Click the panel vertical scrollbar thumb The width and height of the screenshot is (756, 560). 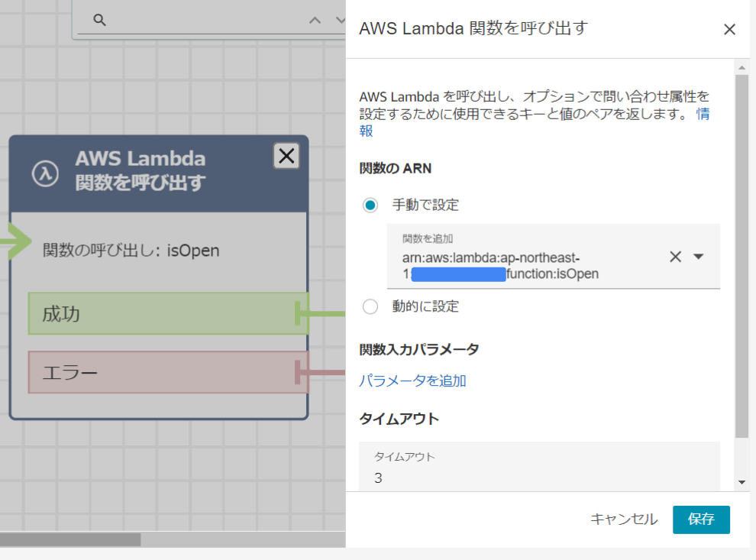[x=742, y=256]
